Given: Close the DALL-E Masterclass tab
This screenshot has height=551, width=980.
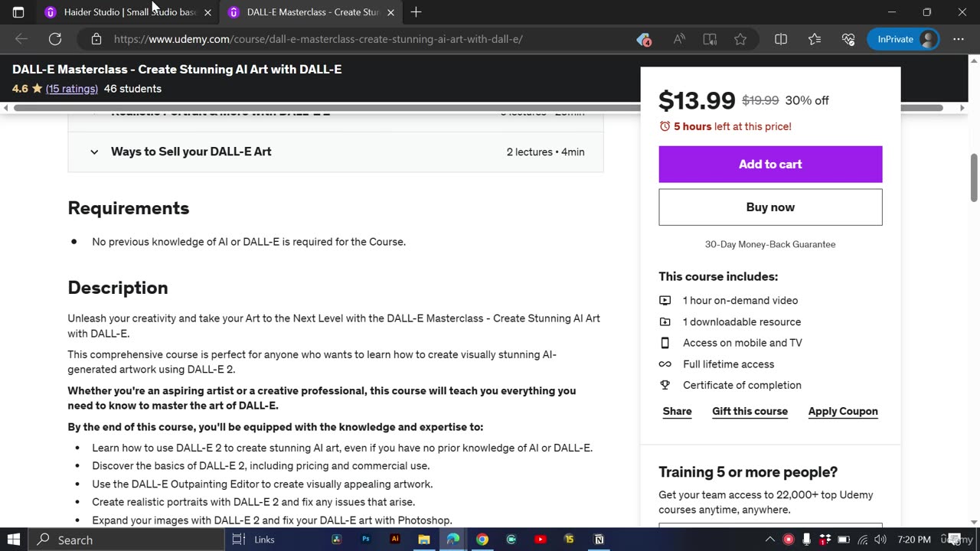Looking at the screenshot, I should point(390,12).
